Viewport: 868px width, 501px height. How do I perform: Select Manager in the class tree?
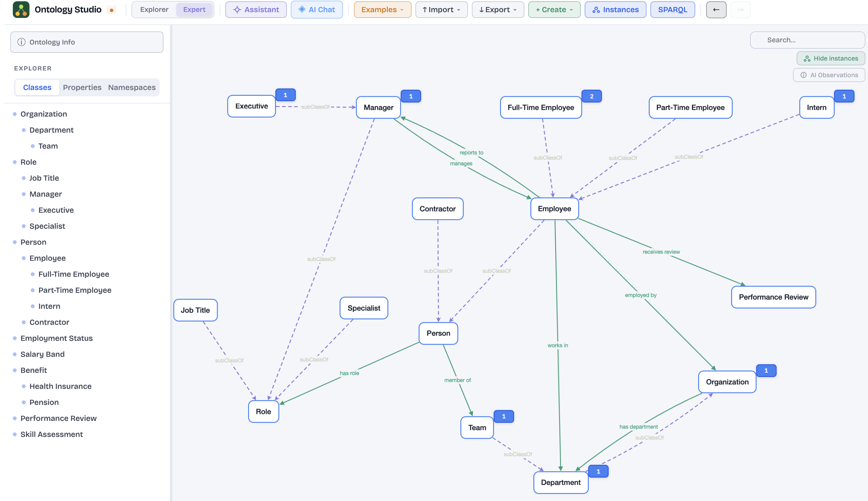coord(46,194)
